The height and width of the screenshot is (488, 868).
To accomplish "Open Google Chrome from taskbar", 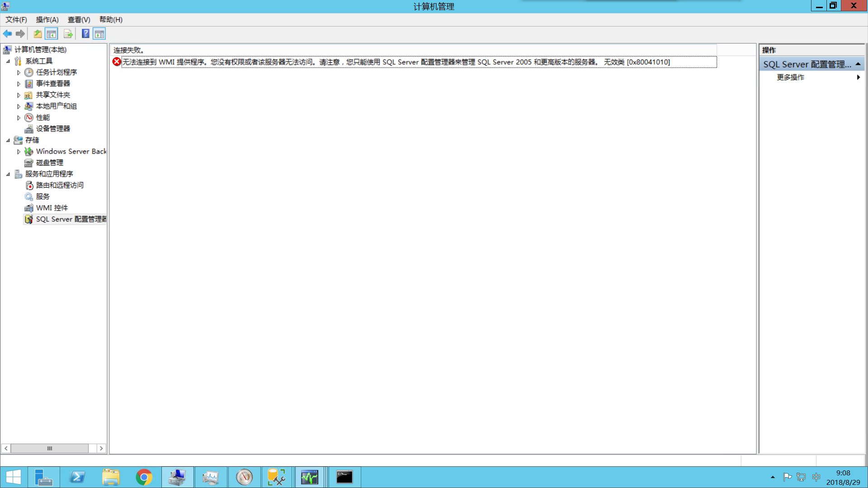I will coord(144,477).
